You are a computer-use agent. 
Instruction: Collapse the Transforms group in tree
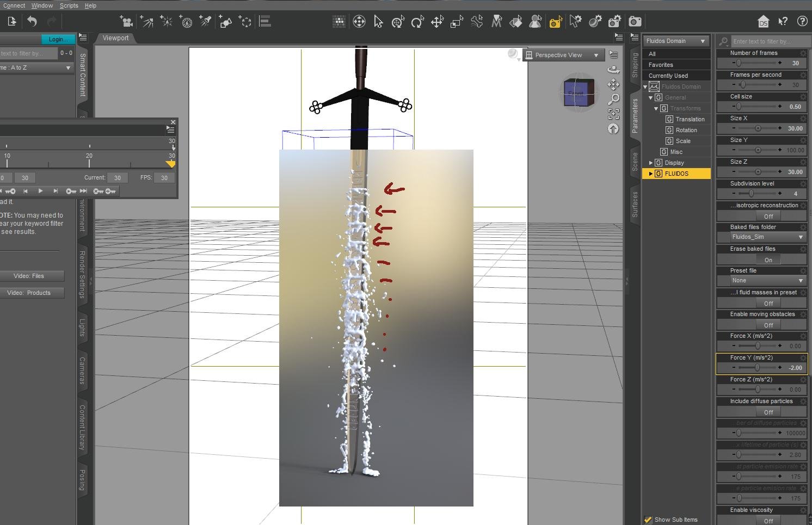click(x=656, y=108)
